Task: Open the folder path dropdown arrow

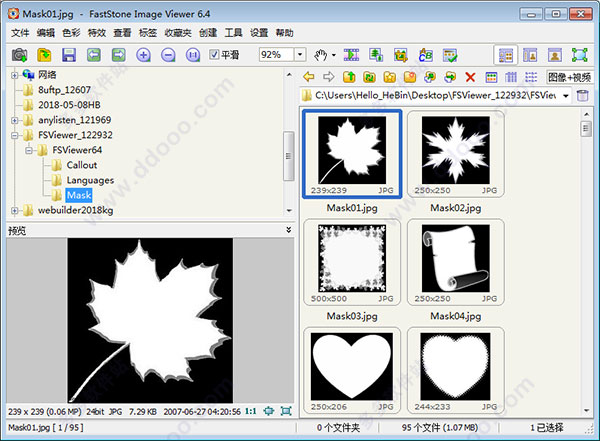Action: point(566,96)
